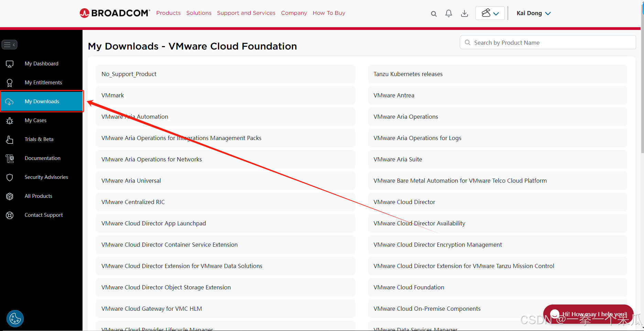Open Cloud Director Container Service Extension

tap(226, 245)
